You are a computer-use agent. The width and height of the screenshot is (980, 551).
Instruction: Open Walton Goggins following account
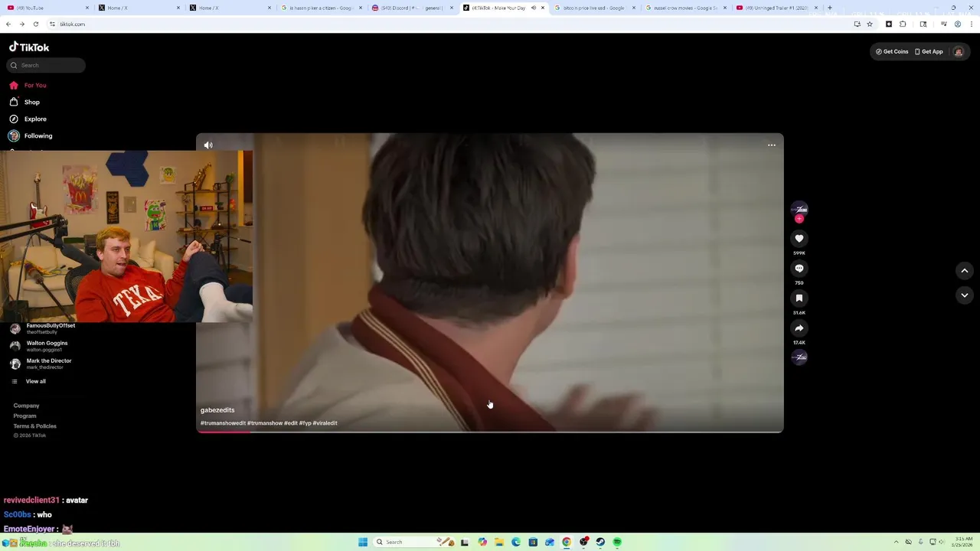(40, 346)
